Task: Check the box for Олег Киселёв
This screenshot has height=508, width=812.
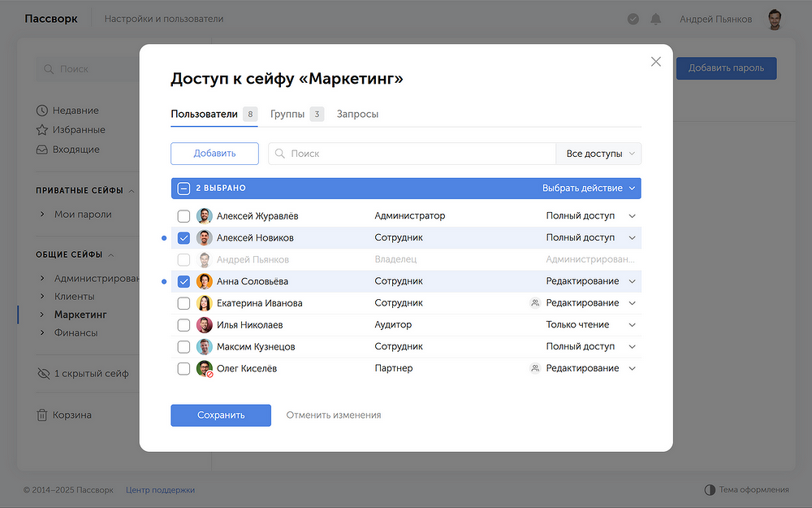Action: [x=184, y=368]
